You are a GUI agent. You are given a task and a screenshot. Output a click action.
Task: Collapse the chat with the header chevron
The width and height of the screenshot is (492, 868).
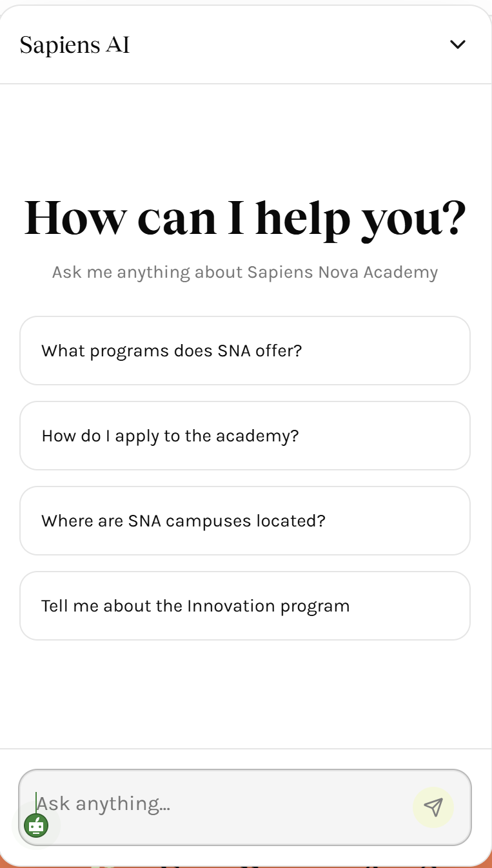(457, 44)
